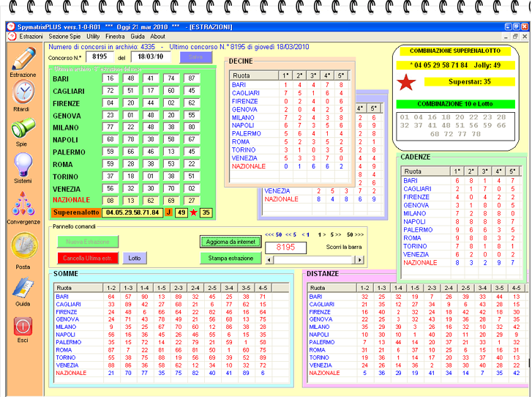
Task: Open the Sistemi light bulb icon
Action: (x=23, y=165)
